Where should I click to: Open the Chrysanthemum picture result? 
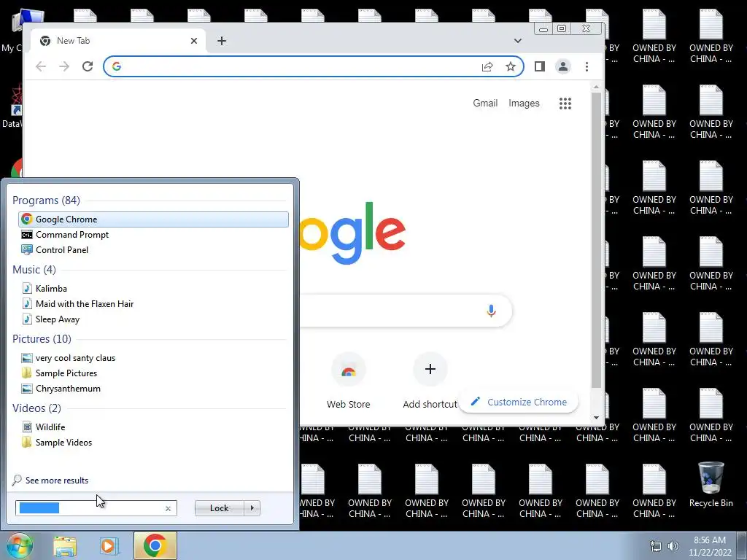(x=153, y=388)
